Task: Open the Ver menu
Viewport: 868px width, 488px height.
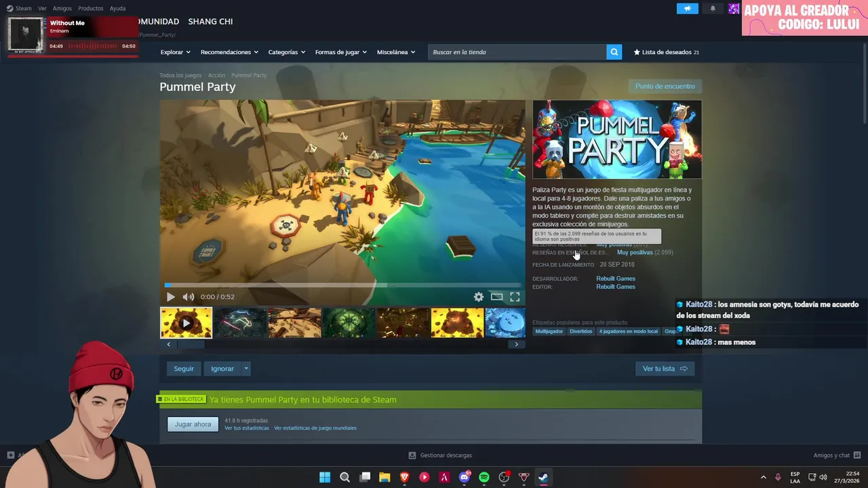Action: point(42,8)
